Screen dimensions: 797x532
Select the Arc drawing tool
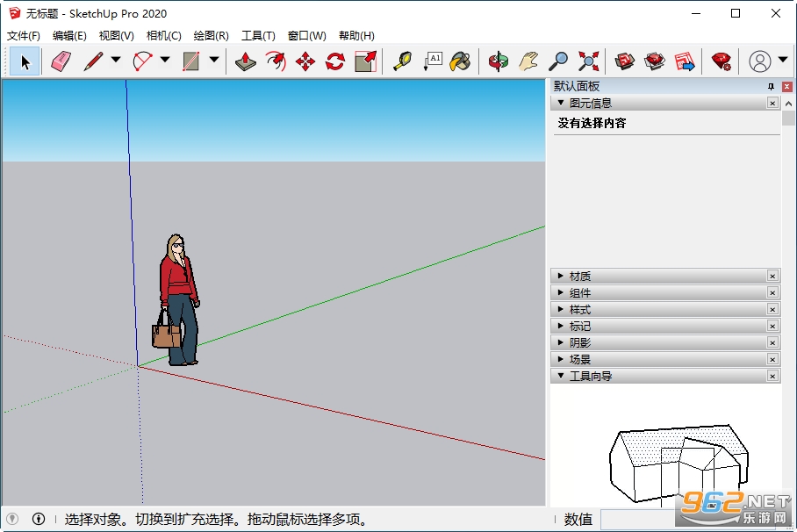(142, 61)
